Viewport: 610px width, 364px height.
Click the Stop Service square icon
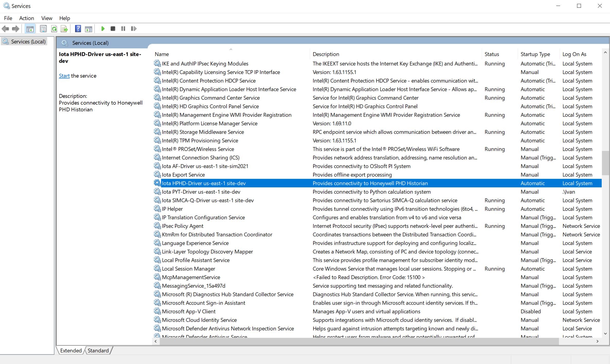[x=113, y=29]
